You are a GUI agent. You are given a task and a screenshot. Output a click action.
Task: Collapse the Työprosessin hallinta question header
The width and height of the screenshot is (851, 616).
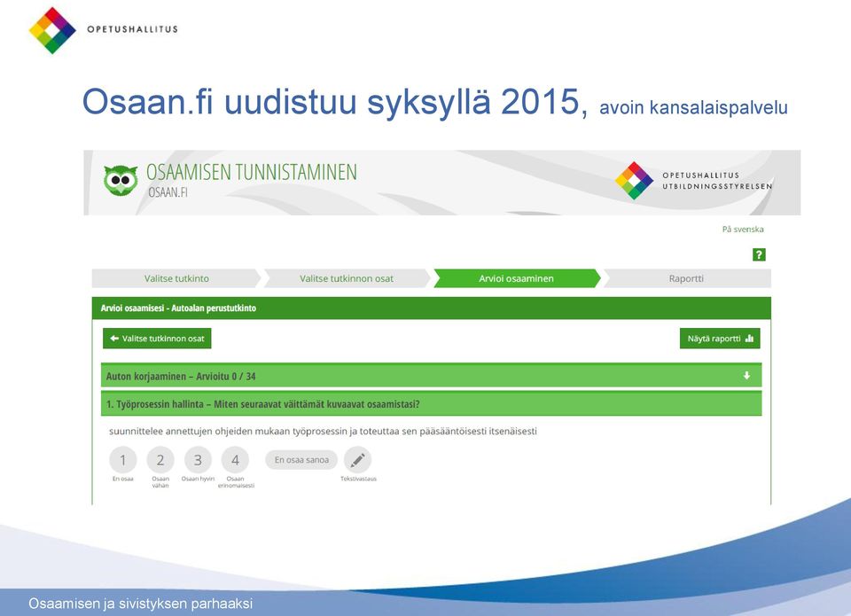point(431,404)
